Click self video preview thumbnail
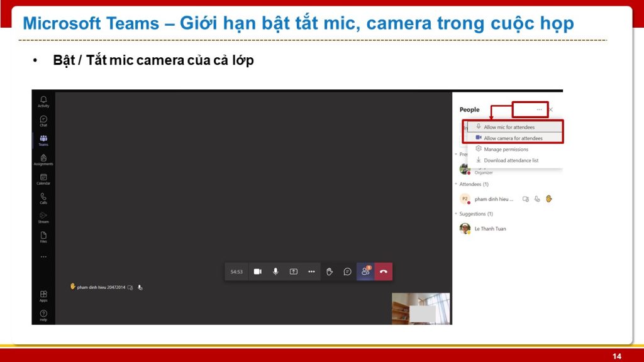 tap(421, 309)
